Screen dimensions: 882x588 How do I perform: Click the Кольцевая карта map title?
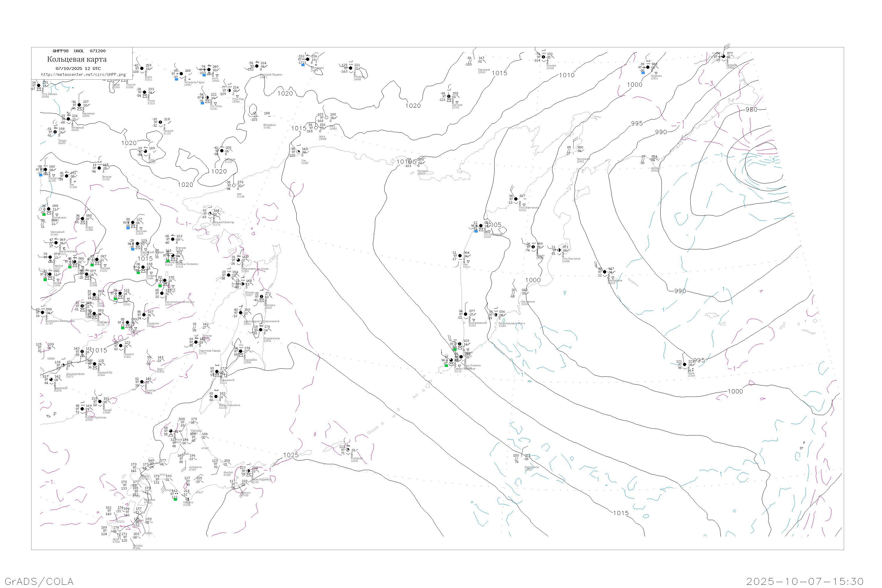click(77, 59)
